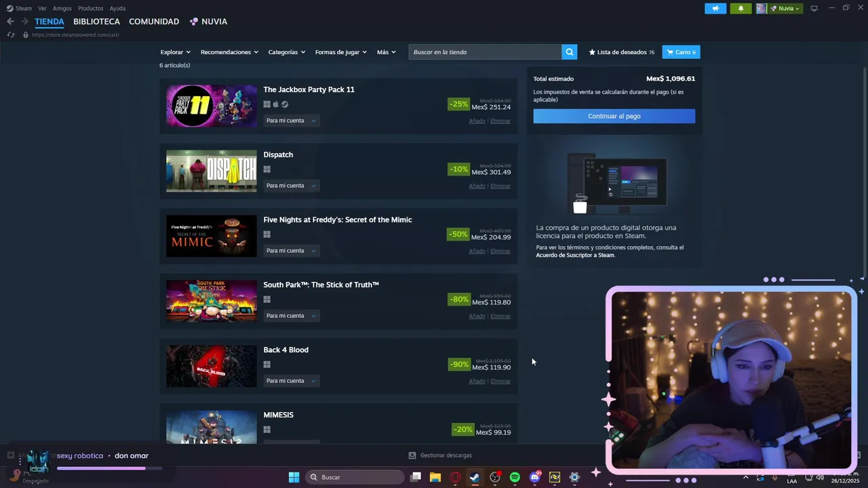Screen dimensions: 868x488
Task: Remove Back 4 Blood with Eliminar
Action: pos(500,381)
